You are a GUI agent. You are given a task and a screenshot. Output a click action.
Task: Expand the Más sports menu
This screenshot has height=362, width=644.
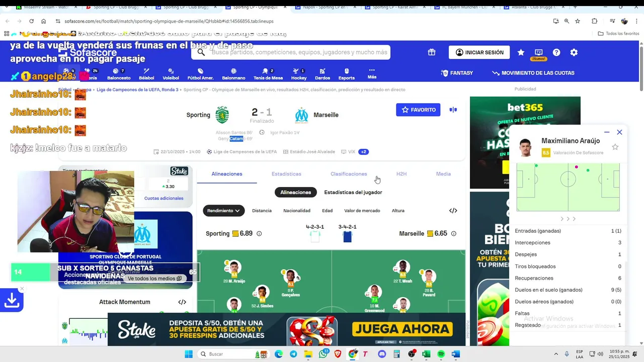coord(372,73)
